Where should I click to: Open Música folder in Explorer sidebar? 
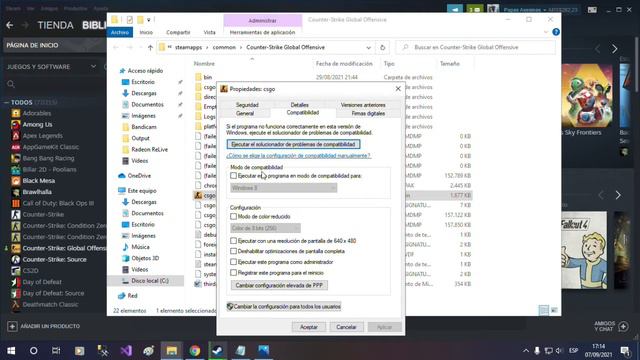coord(140,247)
